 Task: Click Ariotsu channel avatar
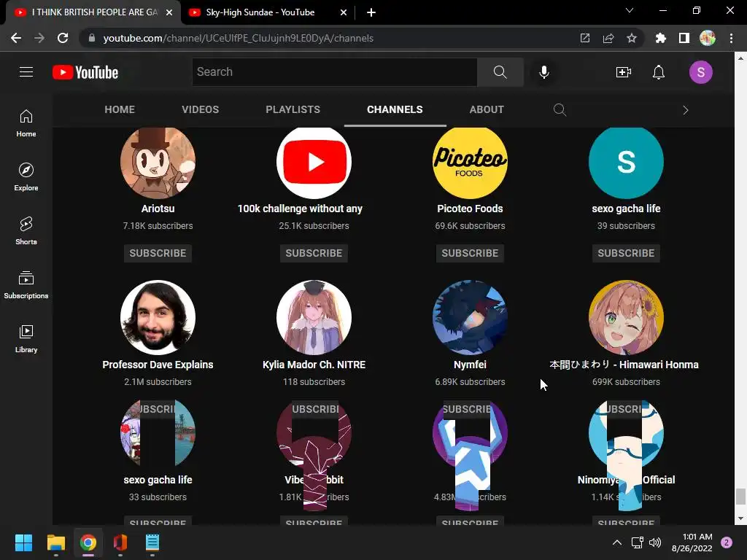coord(158,162)
